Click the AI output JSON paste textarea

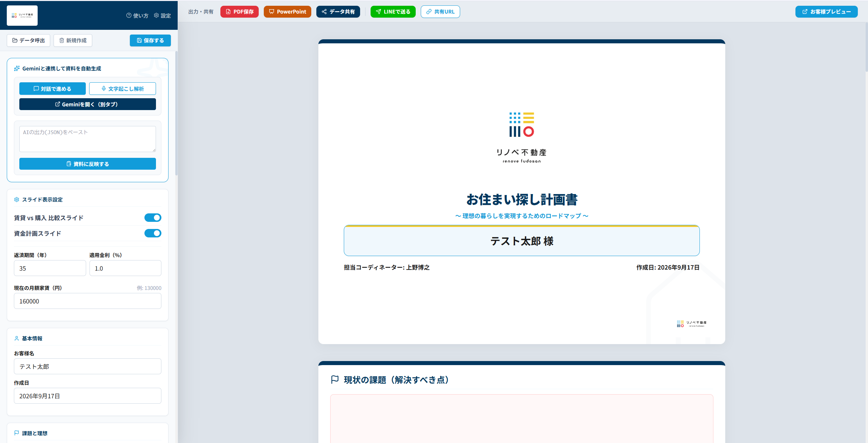pos(87,139)
